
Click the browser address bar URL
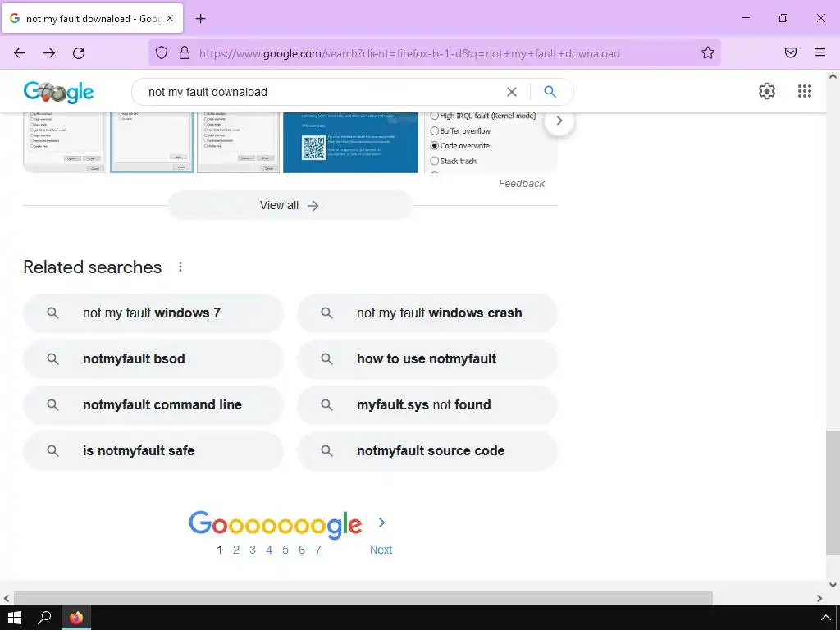(x=409, y=53)
